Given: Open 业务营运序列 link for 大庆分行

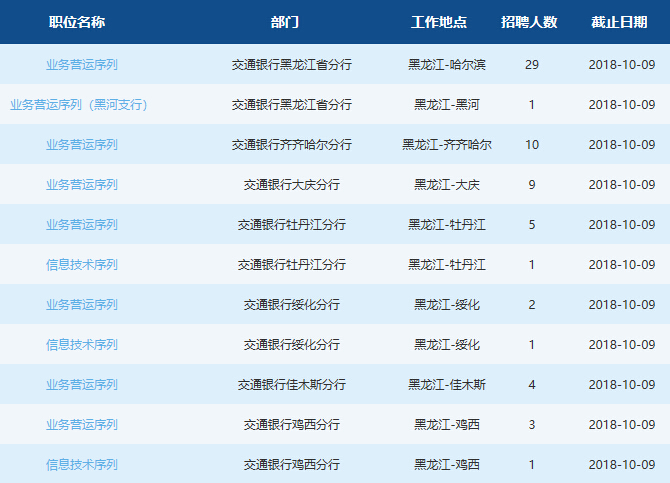Looking at the screenshot, I should (82, 185).
